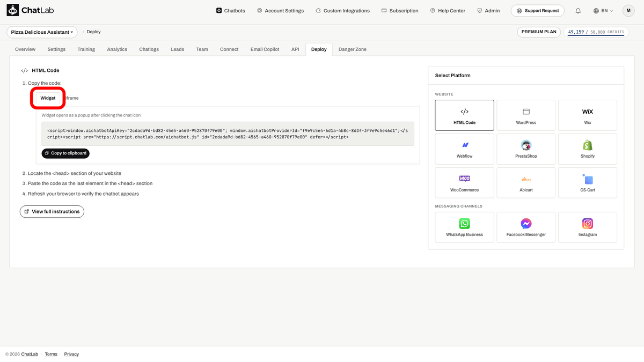
Task: Switch to the Chatlogs tab
Action: pyautogui.click(x=149, y=49)
